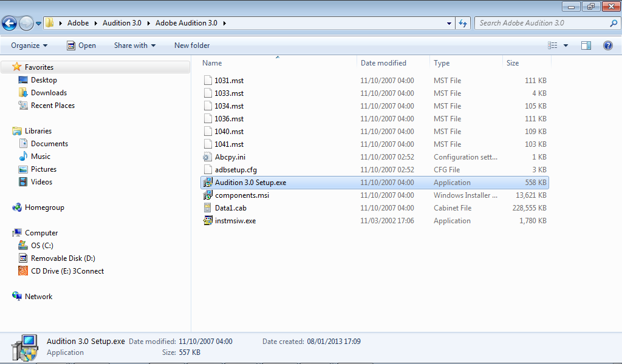Image resolution: width=622 pixels, height=364 pixels.
Task: Click Configuration sett... type cell
Action: pyautogui.click(x=465, y=157)
